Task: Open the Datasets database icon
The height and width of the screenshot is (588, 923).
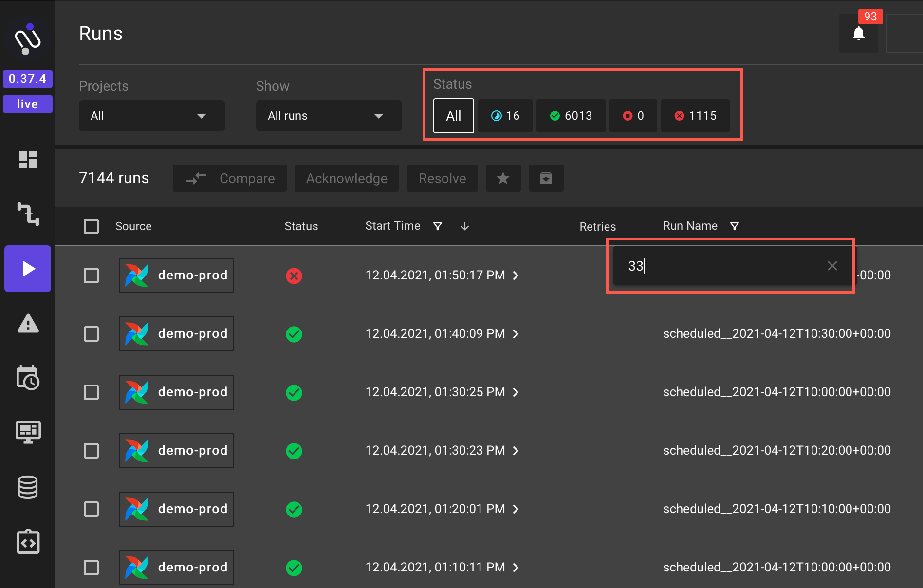Action: (28, 487)
